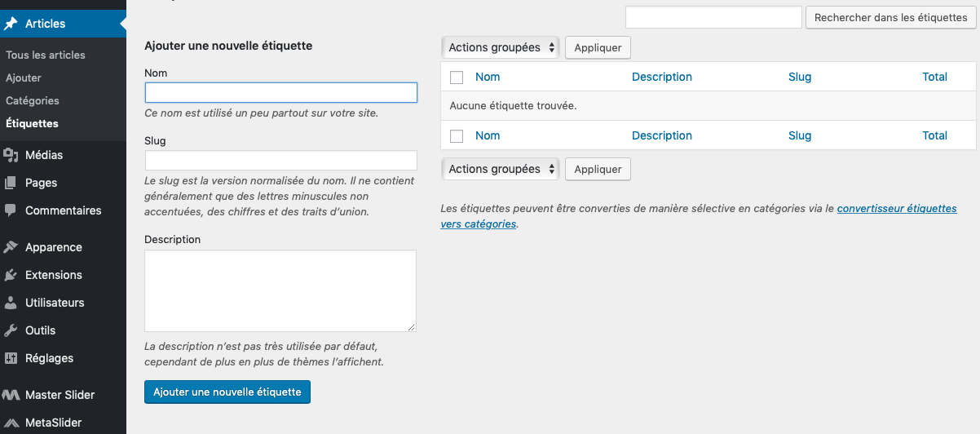This screenshot has height=434, width=980.
Task: Click the Outils wrench icon
Action: (x=11, y=330)
